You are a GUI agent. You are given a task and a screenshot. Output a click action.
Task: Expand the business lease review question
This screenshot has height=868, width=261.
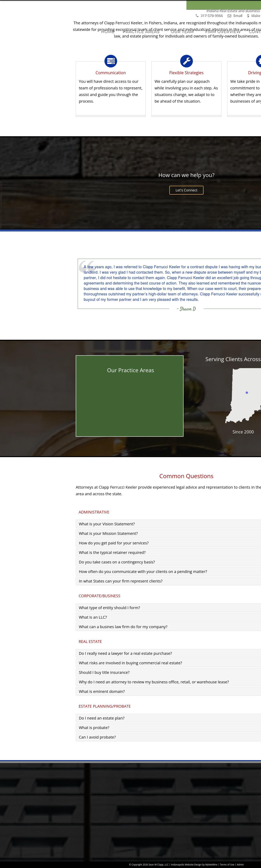coord(168,682)
